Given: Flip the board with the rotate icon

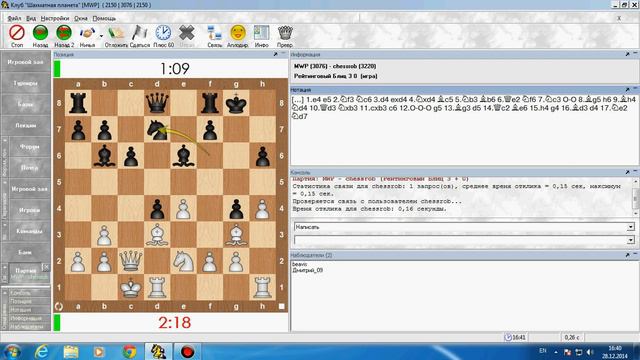Looking at the screenshot, I should 59,307.
